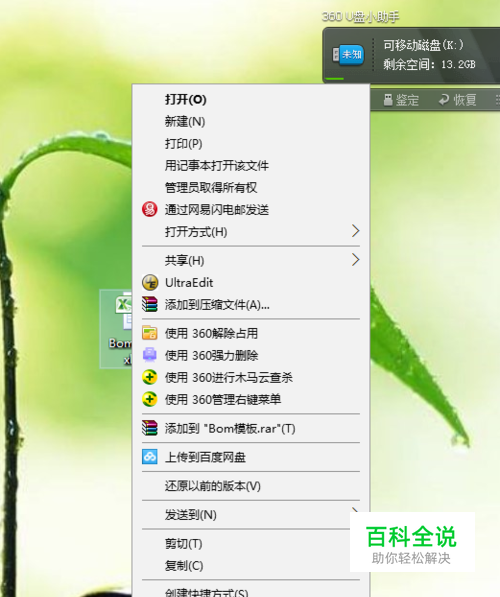Choose 通过网易闪电邮发送
Viewport: 500px width, 597px height.
[251, 209]
